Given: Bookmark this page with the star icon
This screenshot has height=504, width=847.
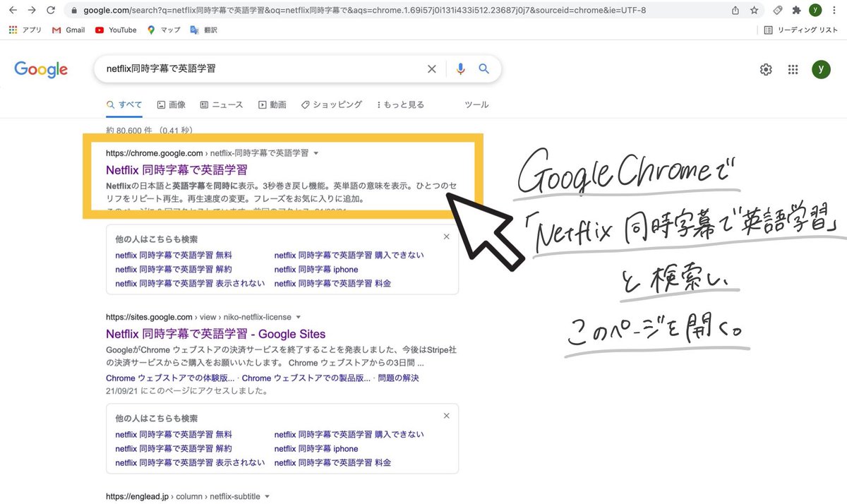Looking at the screenshot, I should coord(754,11).
